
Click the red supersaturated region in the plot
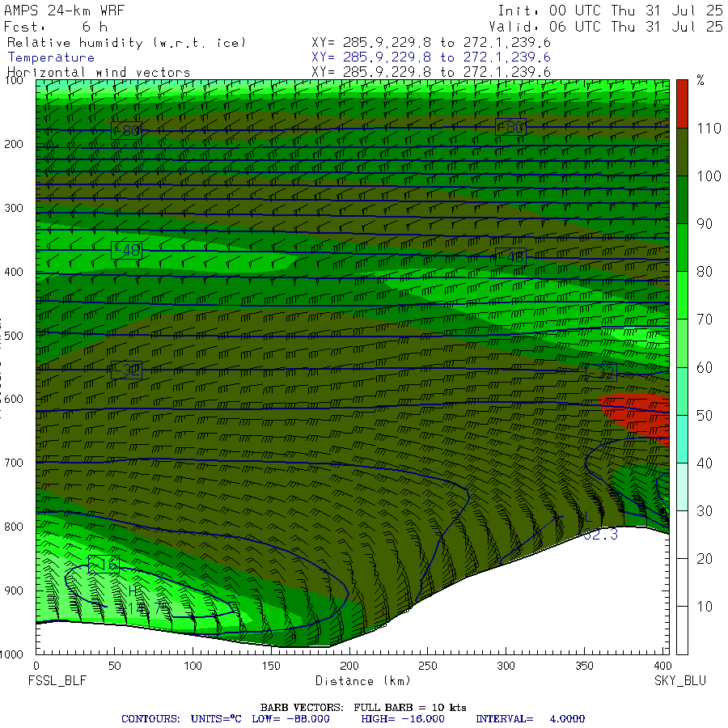point(638,417)
